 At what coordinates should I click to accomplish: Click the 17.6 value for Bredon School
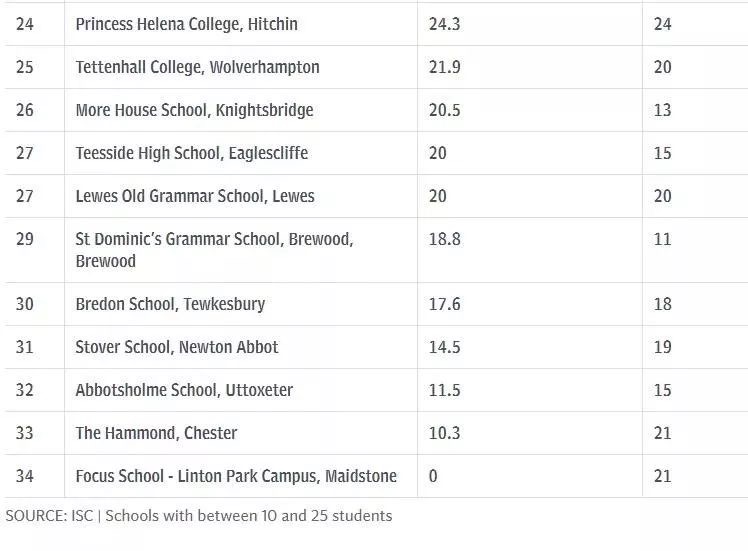[x=444, y=304]
